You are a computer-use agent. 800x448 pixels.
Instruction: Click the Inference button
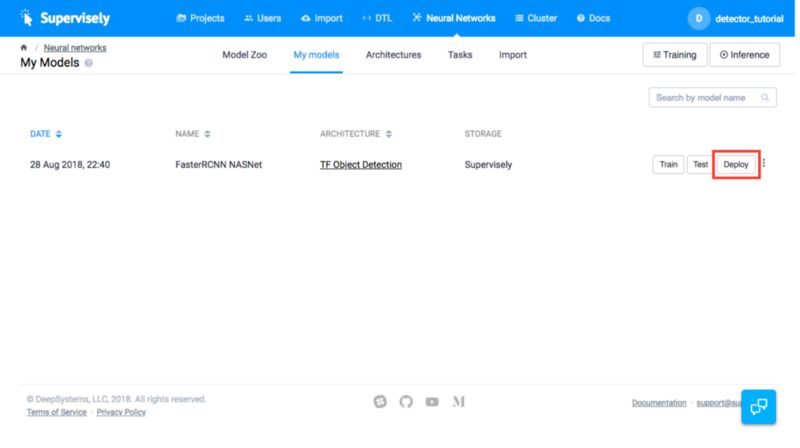coord(744,55)
